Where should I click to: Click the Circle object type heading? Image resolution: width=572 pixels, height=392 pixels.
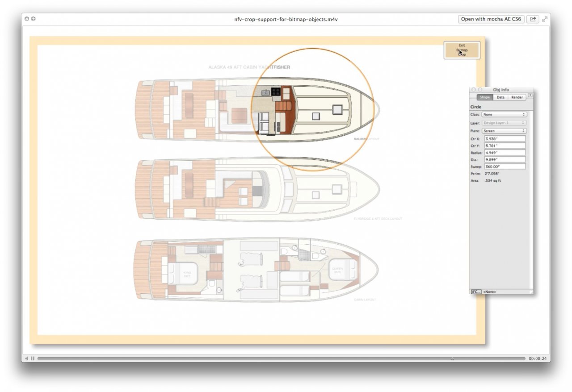click(475, 107)
